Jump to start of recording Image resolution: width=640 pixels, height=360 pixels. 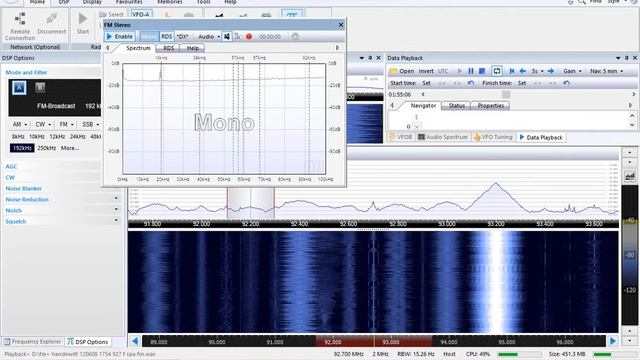click(x=512, y=71)
